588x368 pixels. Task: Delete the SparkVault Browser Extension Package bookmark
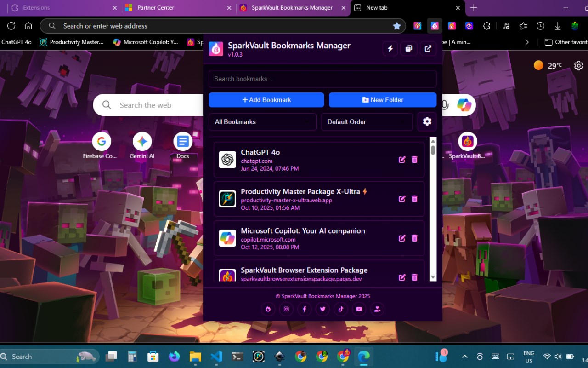pos(414,277)
